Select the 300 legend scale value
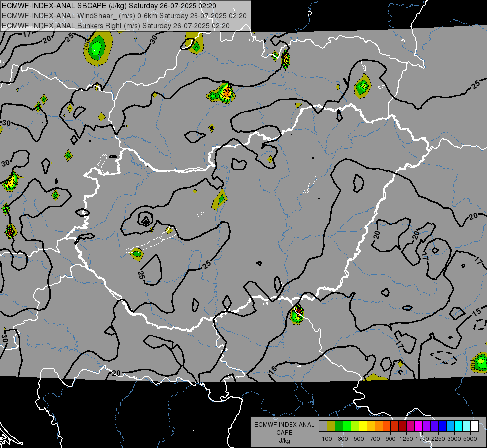 343,439
